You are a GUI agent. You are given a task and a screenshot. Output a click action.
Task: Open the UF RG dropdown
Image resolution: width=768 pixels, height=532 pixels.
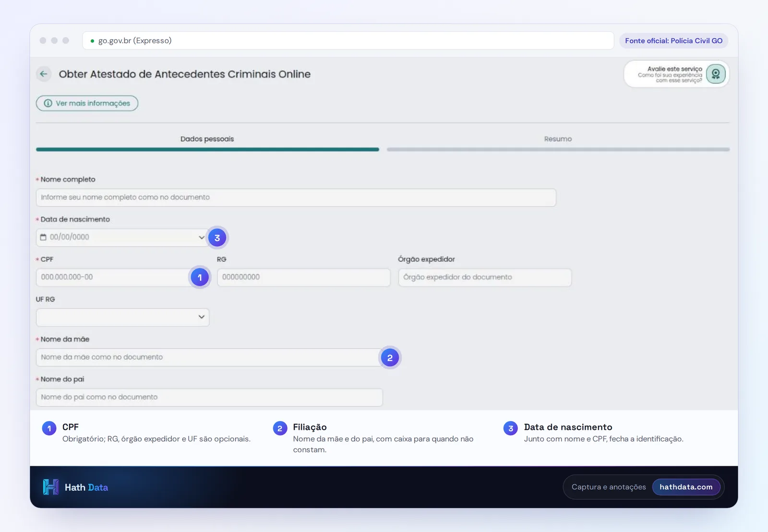122,317
